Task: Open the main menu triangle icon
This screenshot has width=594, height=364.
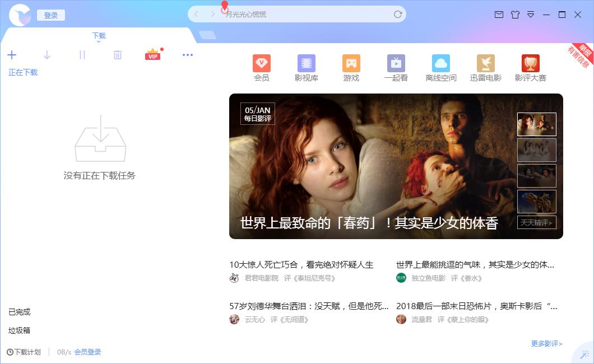Action: pos(531,15)
